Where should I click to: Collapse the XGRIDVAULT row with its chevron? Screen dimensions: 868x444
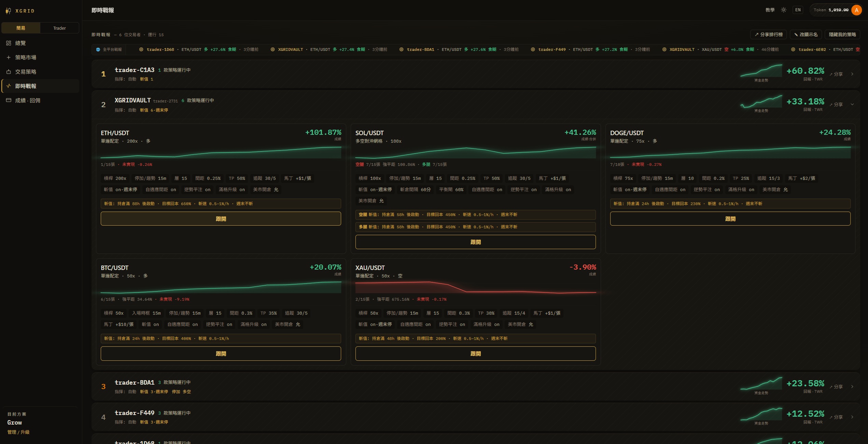pyautogui.click(x=852, y=104)
